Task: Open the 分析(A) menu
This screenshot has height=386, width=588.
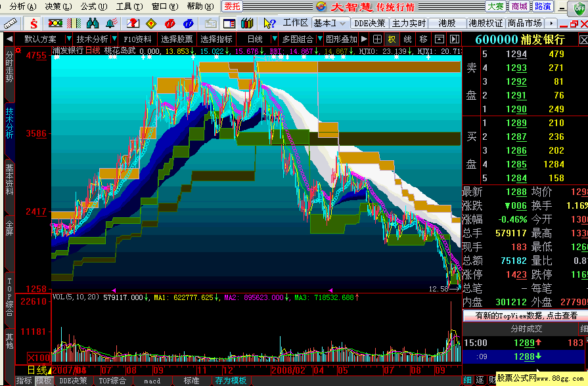Action: [23, 7]
